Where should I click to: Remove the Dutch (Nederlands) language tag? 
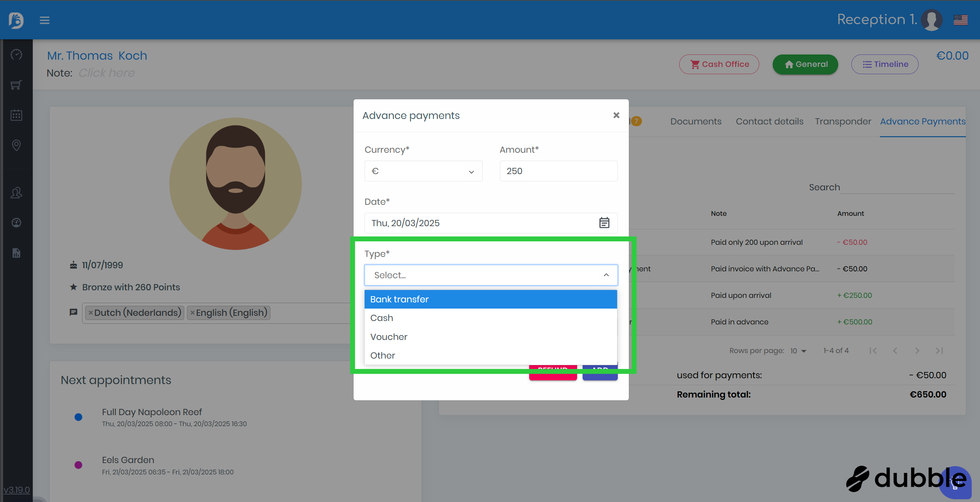90,313
